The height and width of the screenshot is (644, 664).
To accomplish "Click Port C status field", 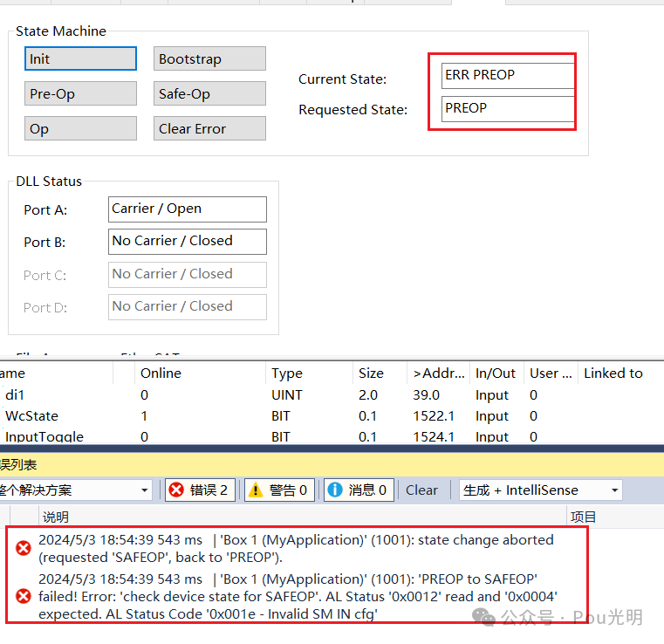I will pos(188,274).
